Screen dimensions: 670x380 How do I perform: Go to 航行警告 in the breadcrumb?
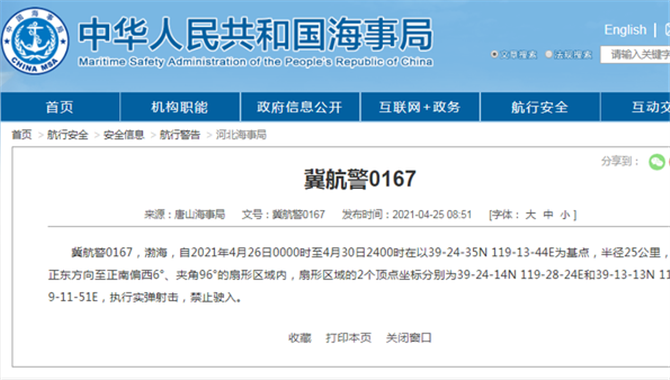point(180,135)
